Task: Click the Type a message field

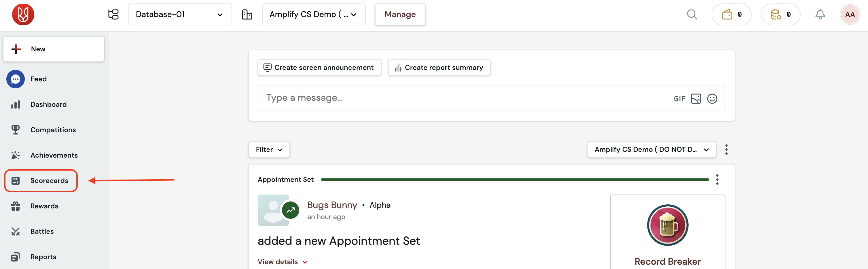Action: [x=465, y=98]
